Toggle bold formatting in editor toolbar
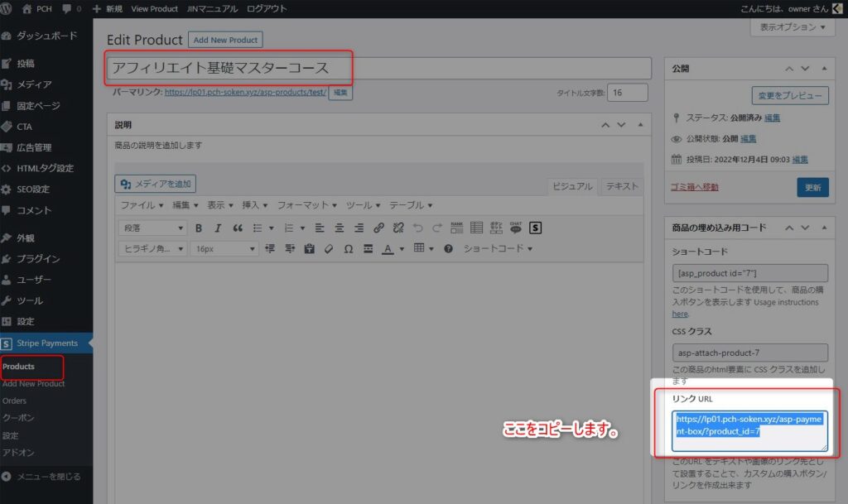This screenshot has width=848, height=504. (199, 228)
